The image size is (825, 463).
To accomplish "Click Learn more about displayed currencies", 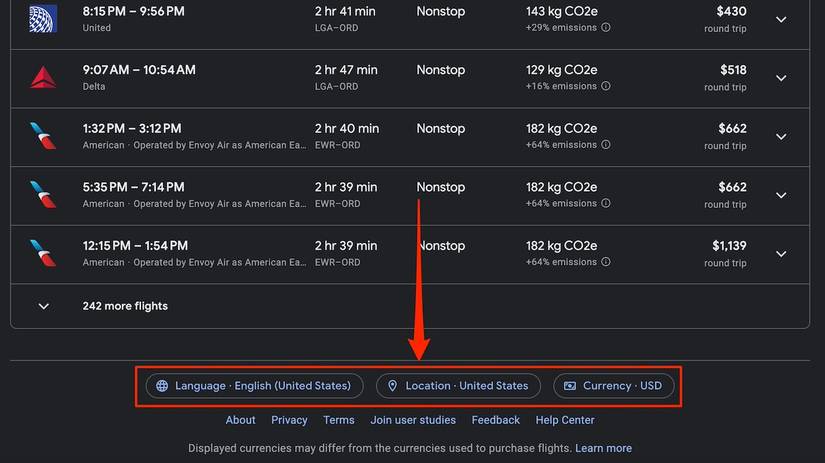I will [603, 448].
